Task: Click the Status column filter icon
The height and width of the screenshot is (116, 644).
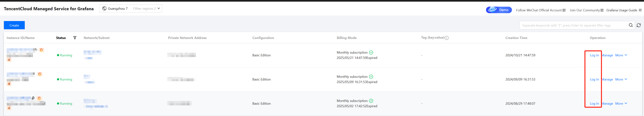Action: coord(75,38)
